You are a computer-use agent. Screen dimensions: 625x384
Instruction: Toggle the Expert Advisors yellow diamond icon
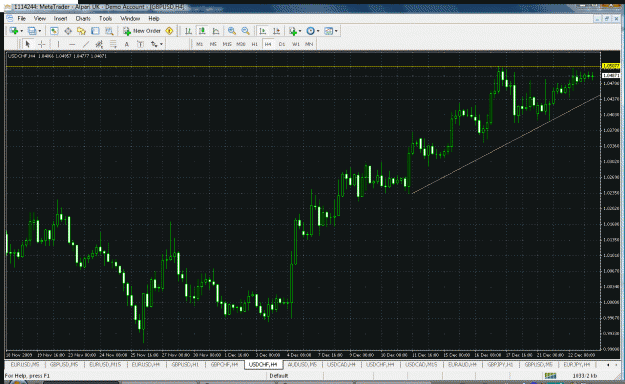169,31
